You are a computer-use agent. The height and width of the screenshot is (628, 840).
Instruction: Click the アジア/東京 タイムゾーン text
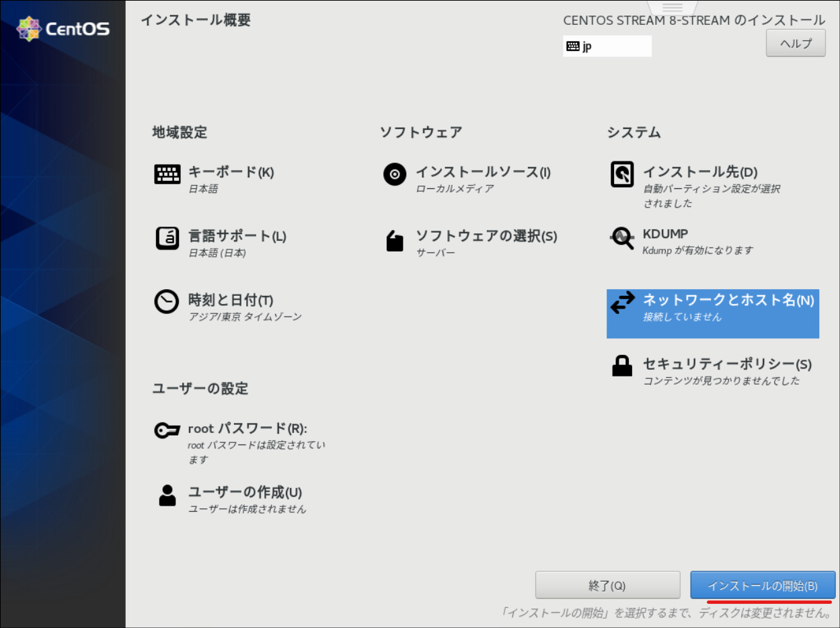point(245,317)
